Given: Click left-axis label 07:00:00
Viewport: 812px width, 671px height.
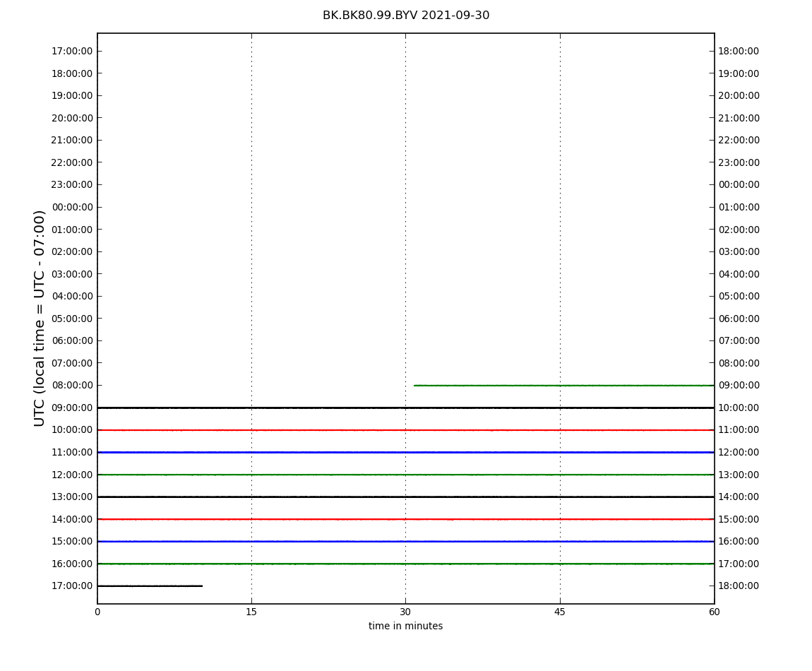Looking at the screenshot, I should coord(72,363).
